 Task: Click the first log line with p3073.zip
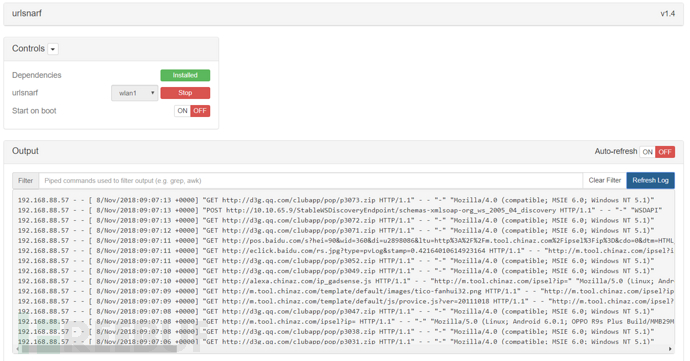(x=336, y=200)
